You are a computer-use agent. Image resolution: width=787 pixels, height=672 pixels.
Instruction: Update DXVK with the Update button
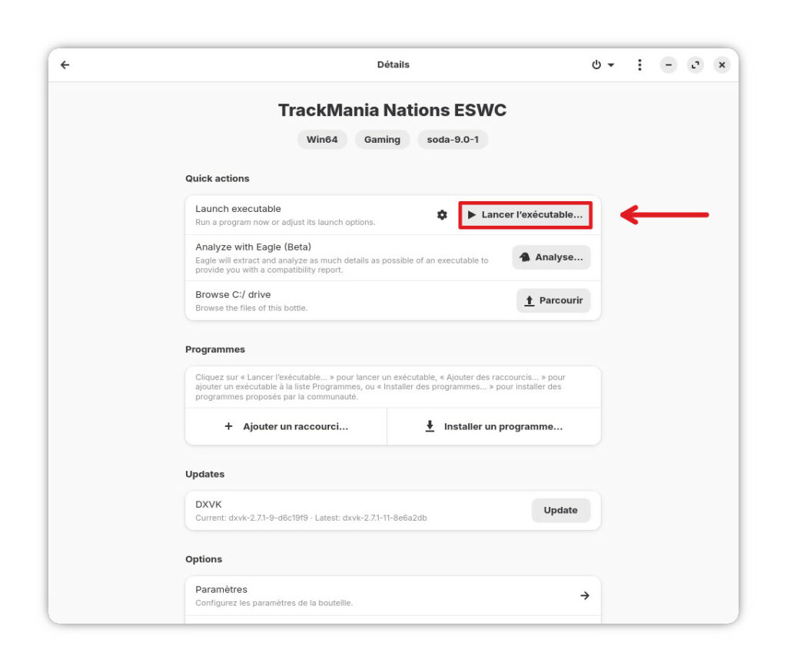(x=560, y=510)
